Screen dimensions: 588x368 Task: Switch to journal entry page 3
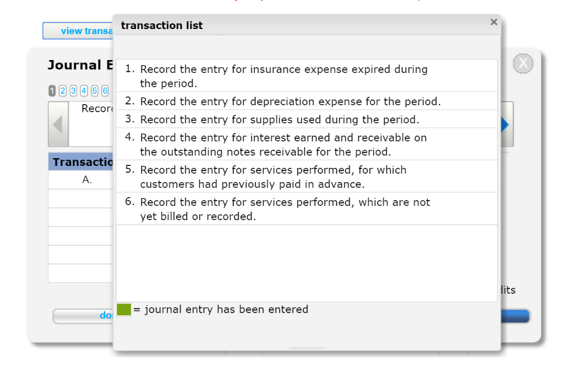tap(73, 90)
